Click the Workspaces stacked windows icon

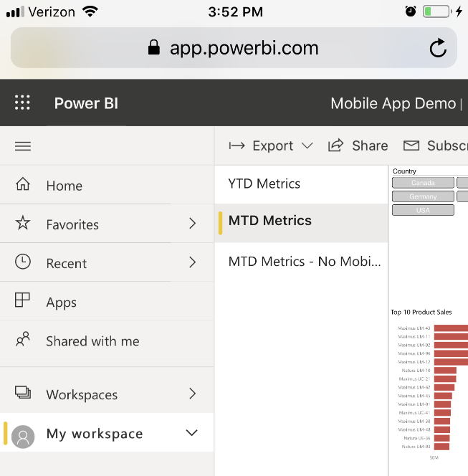point(23,392)
